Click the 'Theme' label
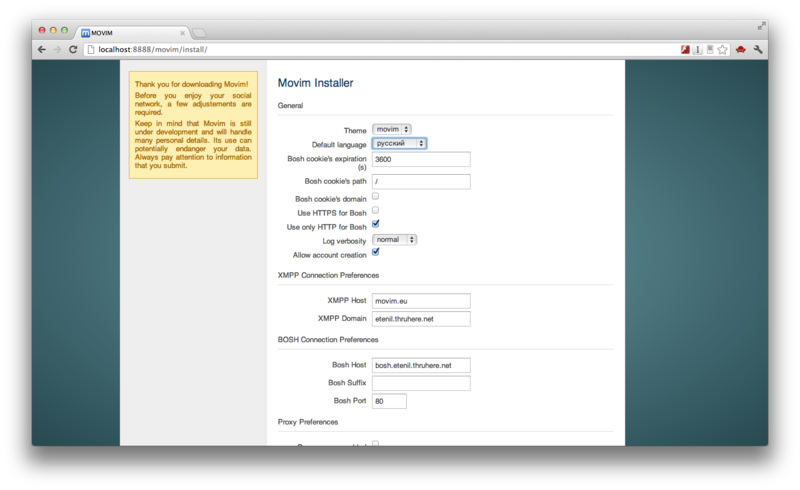The height and width of the screenshot is (490, 800). pos(355,131)
